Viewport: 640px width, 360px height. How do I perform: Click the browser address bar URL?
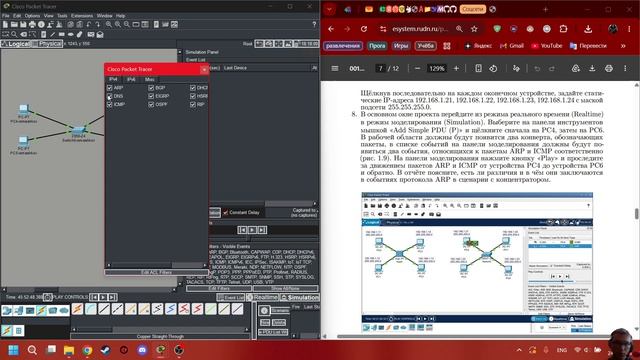click(420, 29)
